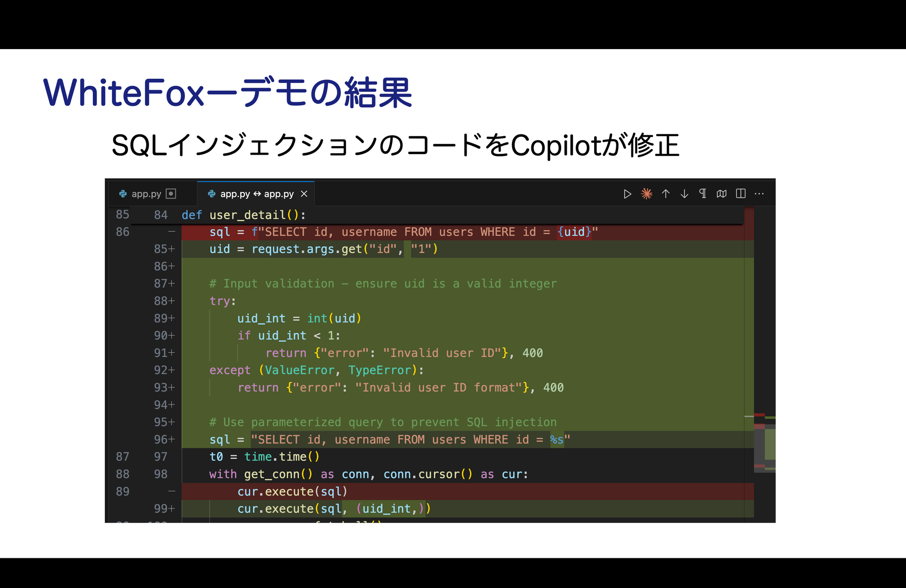
Task: Go to next change arrow
Action: click(684, 194)
